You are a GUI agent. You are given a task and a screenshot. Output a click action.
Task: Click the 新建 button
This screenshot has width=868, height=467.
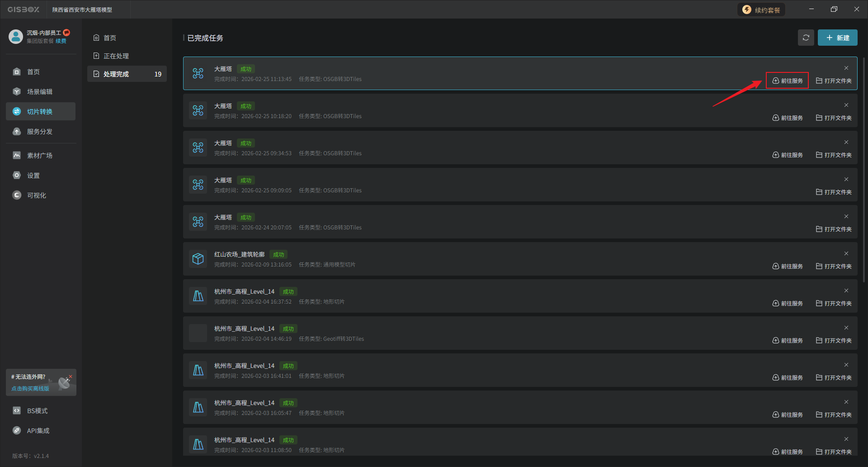pos(837,38)
